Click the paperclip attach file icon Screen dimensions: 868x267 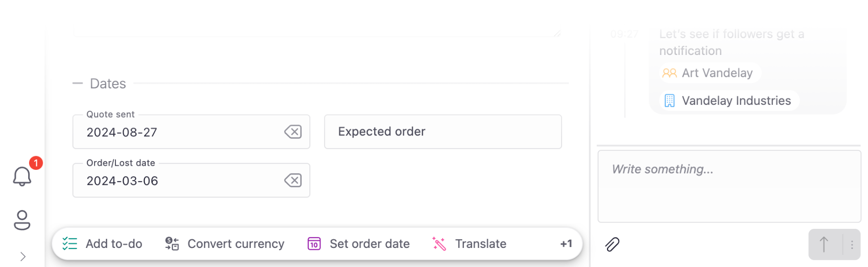(612, 245)
